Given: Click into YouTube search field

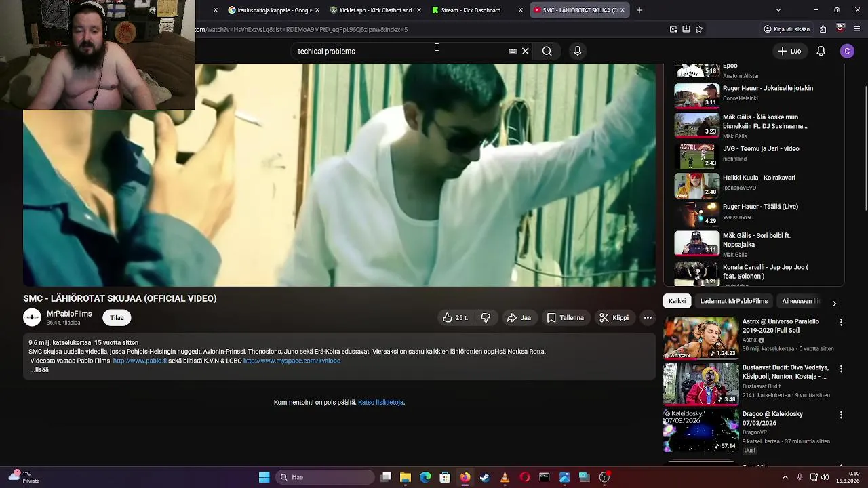Looking at the screenshot, I should [x=400, y=51].
